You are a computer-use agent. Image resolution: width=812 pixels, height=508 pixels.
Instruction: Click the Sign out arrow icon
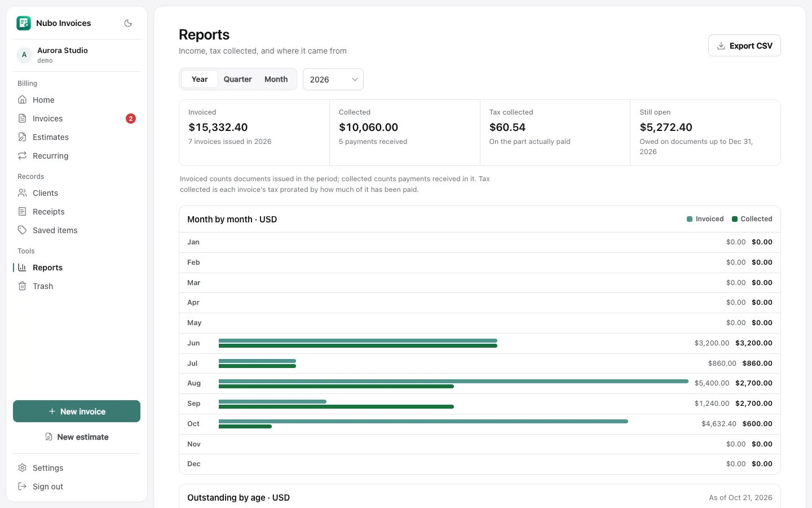(23, 487)
